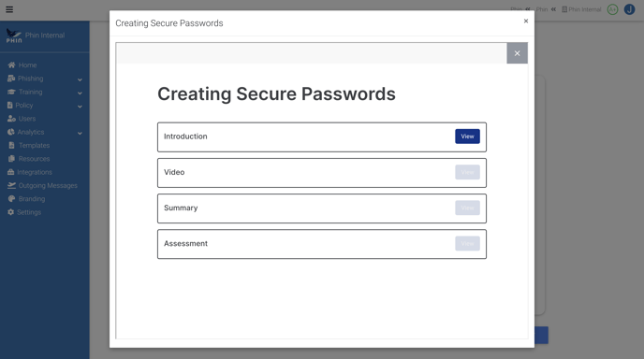Click the Home house icon in sidebar
This screenshot has width=644, height=359.
pos(11,65)
